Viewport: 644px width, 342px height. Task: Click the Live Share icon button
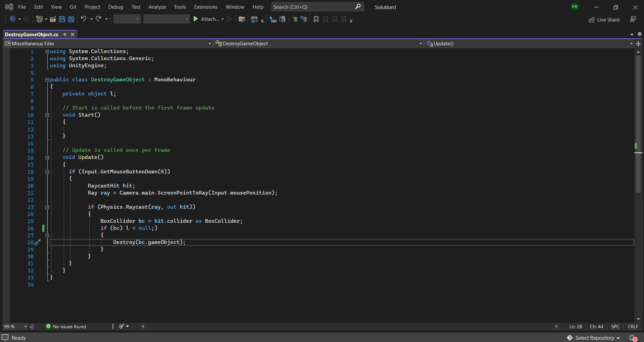604,20
